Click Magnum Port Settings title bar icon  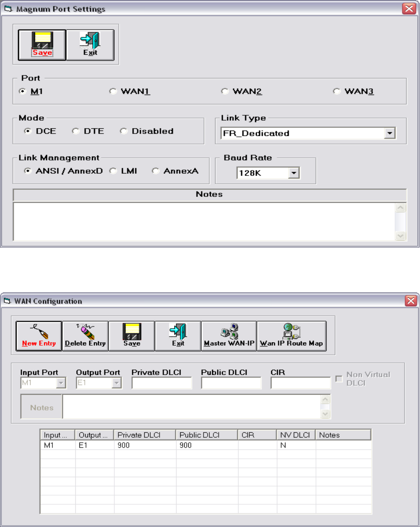click(x=9, y=9)
